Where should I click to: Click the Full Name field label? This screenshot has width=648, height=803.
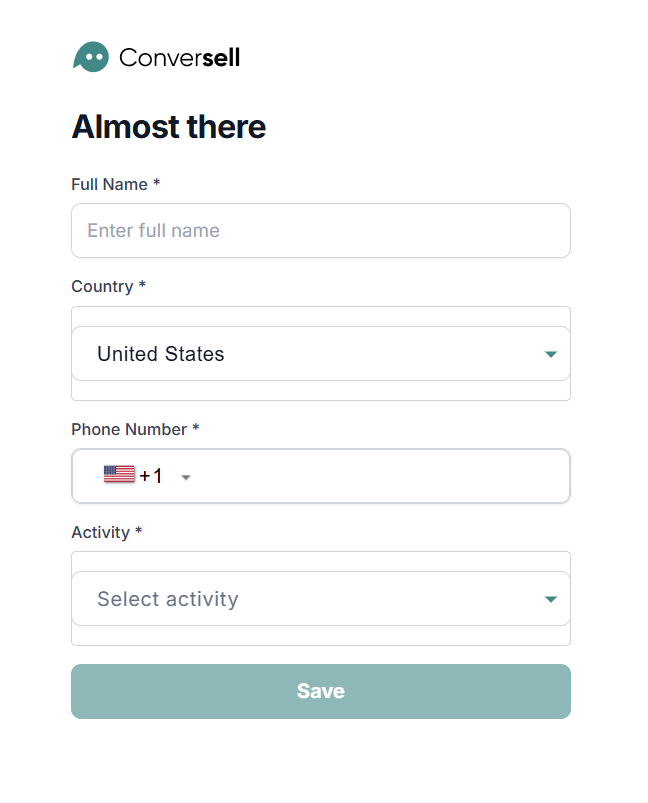pos(109,184)
